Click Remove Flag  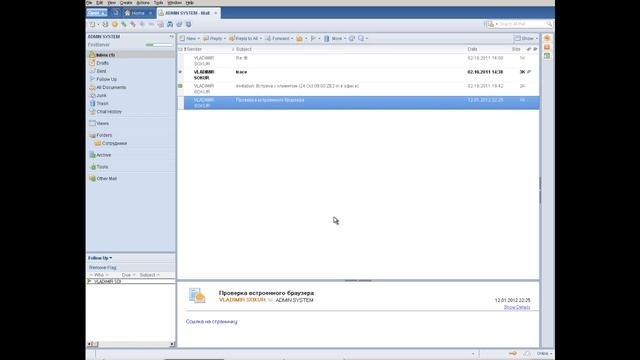click(102, 267)
